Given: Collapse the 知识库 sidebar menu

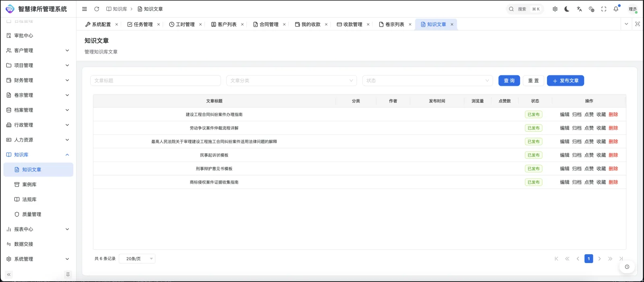Looking at the screenshot, I should (x=38, y=155).
